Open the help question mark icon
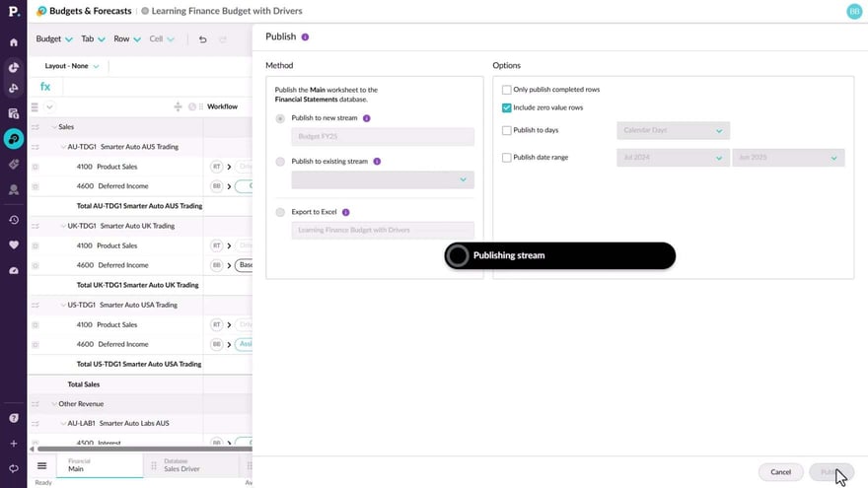The height and width of the screenshot is (488, 868). pyautogui.click(x=13, y=418)
